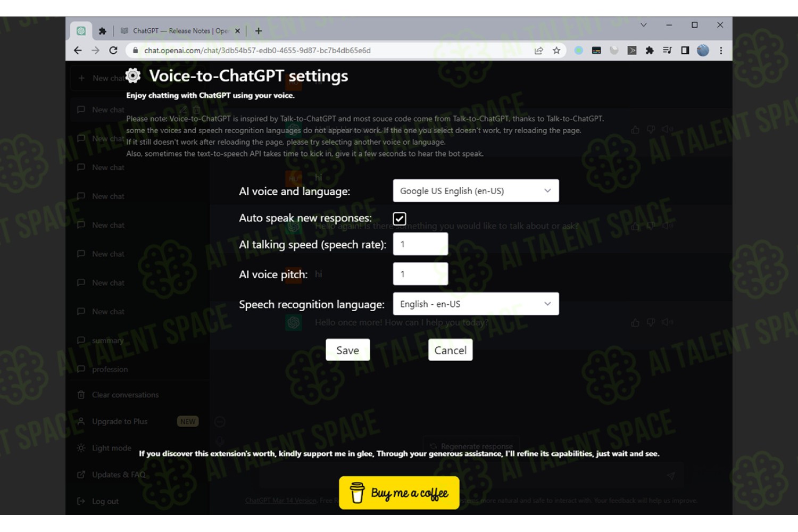This screenshot has width=798, height=532.
Task: Open Chrome side panel icon
Action: click(x=685, y=51)
